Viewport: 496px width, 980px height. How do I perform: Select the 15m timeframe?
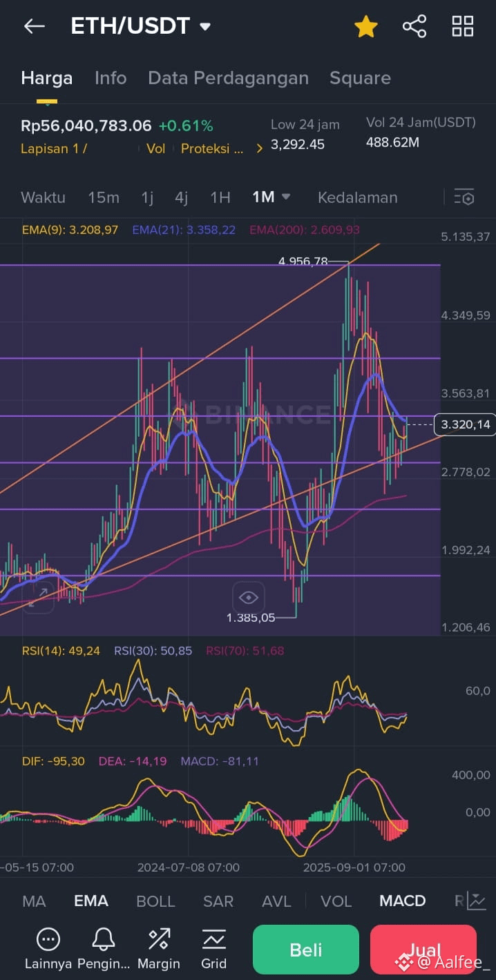click(104, 197)
